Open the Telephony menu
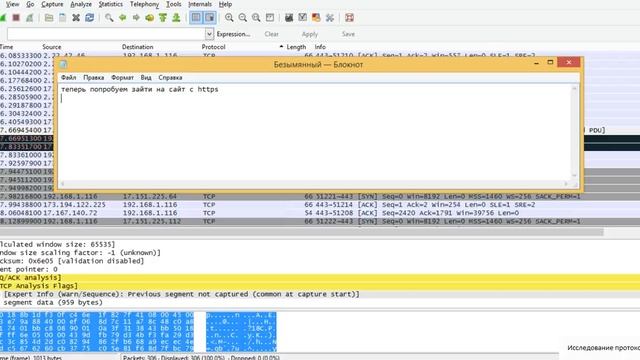Screen dimensions: 640x360 coord(144,4)
